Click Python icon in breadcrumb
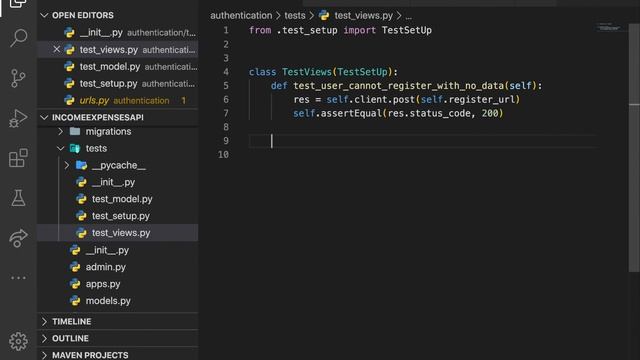Image resolution: width=640 pixels, height=360 pixels. tap(324, 16)
